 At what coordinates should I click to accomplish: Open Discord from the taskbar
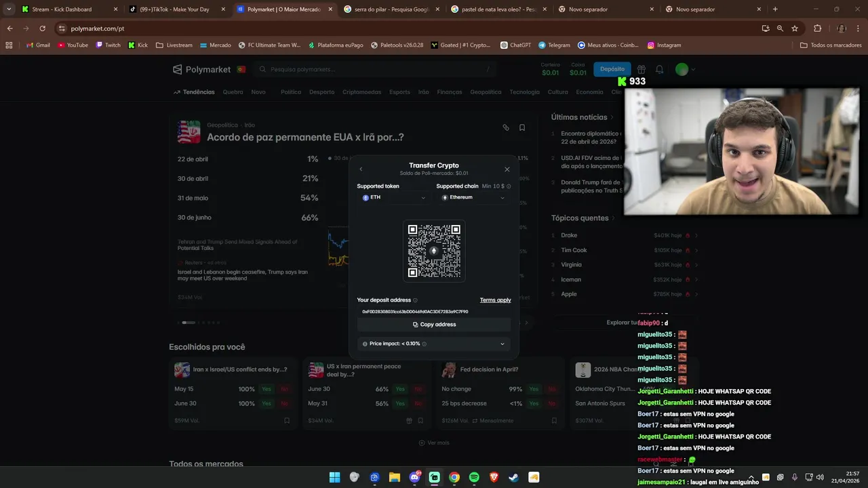tap(414, 477)
